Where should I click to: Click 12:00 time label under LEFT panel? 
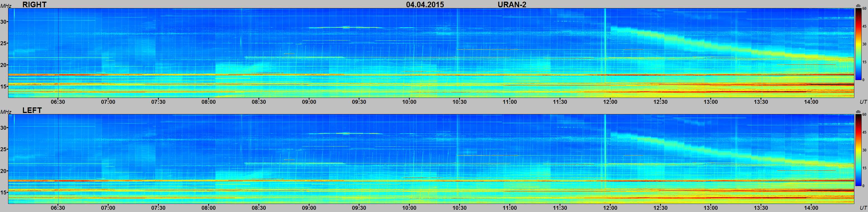[610, 208]
